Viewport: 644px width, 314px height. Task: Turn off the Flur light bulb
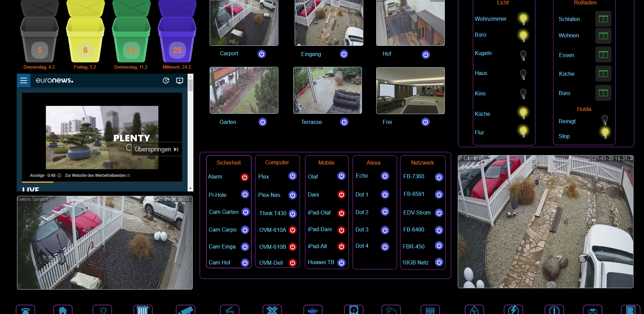click(x=523, y=131)
